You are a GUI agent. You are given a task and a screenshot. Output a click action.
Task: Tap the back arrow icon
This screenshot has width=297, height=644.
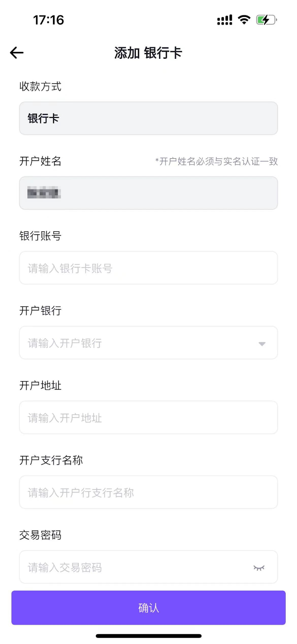[x=17, y=53]
